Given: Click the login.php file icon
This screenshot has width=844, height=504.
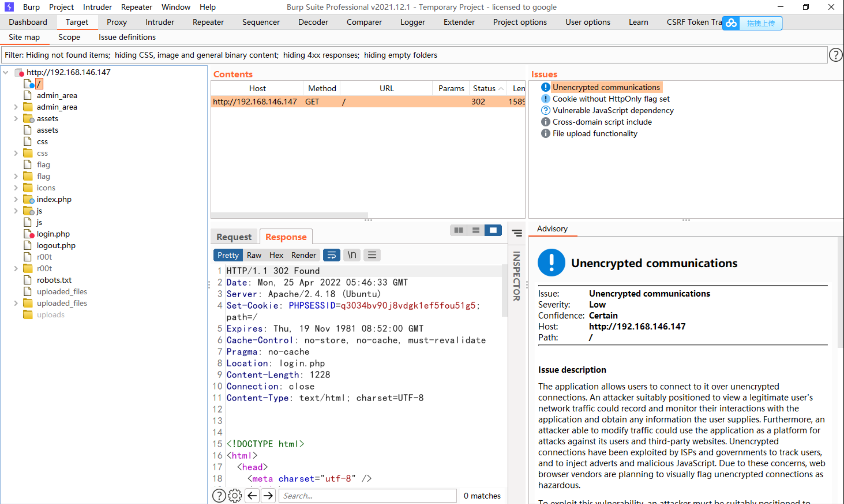Looking at the screenshot, I should pos(29,234).
